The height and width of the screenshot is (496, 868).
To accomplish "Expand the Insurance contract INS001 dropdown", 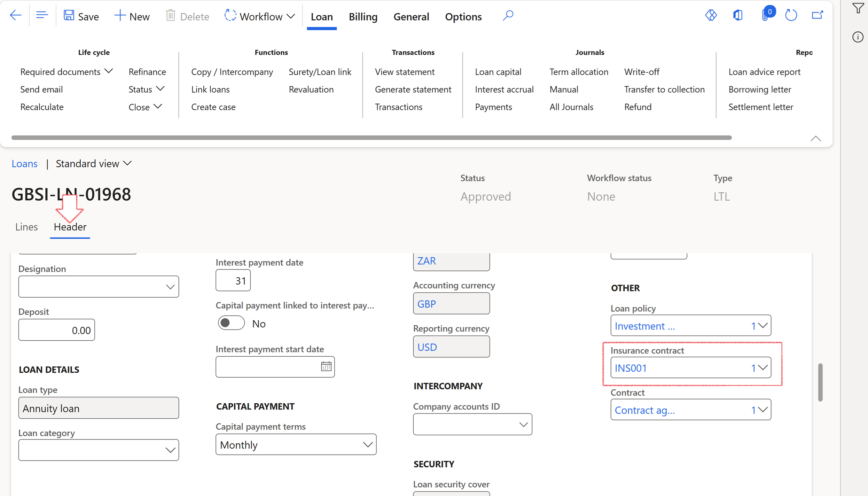I will click(x=763, y=368).
